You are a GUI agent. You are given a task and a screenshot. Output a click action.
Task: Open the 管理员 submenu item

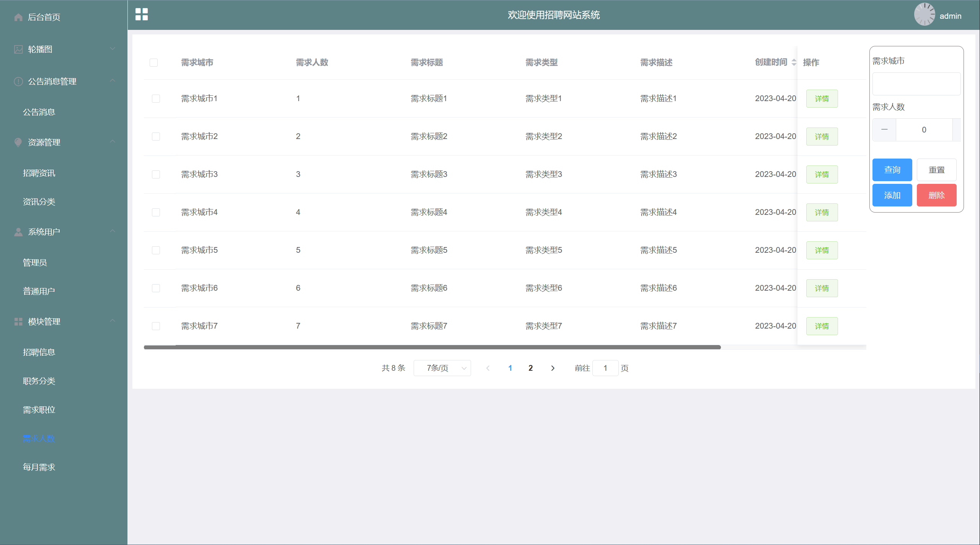tap(35, 263)
